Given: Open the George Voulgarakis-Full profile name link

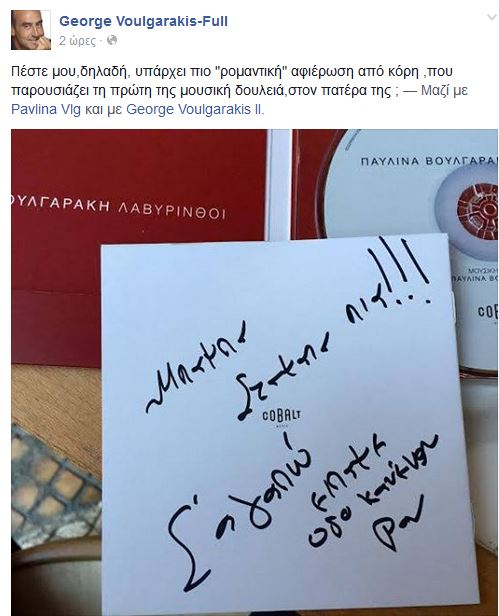Looking at the screenshot, I should click(143, 21).
